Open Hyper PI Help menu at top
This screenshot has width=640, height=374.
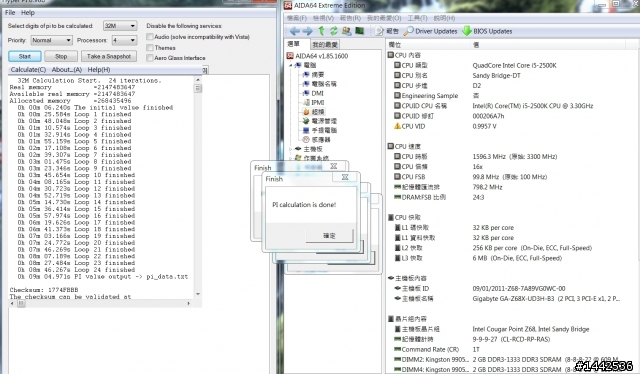pos(28,13)
